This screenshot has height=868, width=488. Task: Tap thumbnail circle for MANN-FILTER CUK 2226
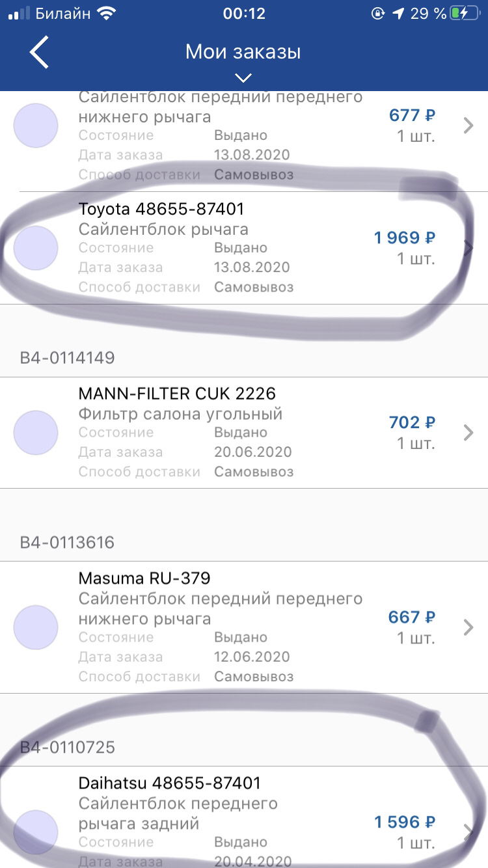36,433
